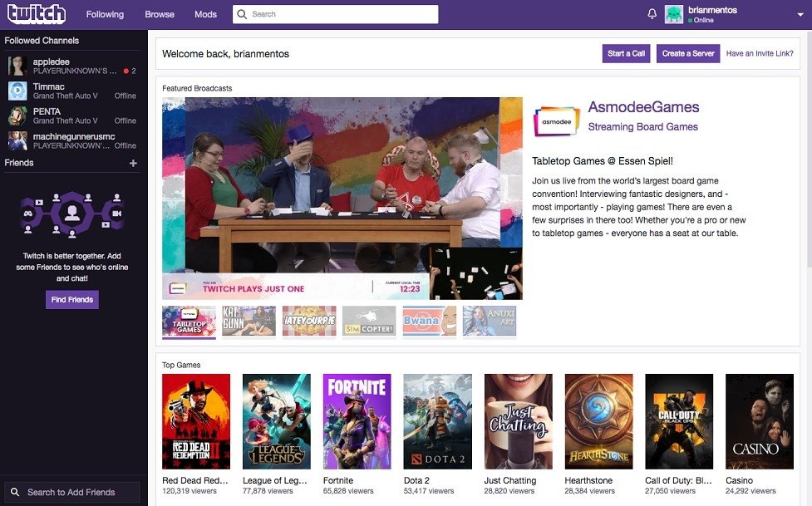Click the Twitch logo

tap(37, 14)
